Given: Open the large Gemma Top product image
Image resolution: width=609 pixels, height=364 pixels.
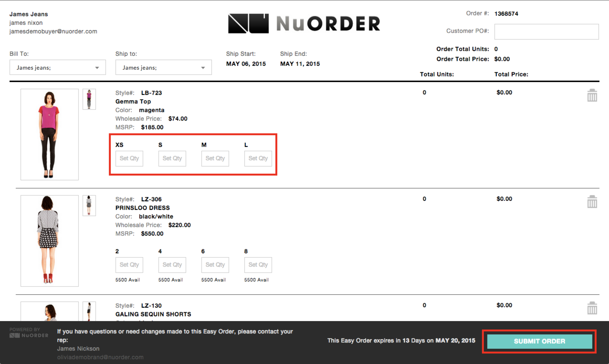Looking at the screenshot, I should [50, 135].
